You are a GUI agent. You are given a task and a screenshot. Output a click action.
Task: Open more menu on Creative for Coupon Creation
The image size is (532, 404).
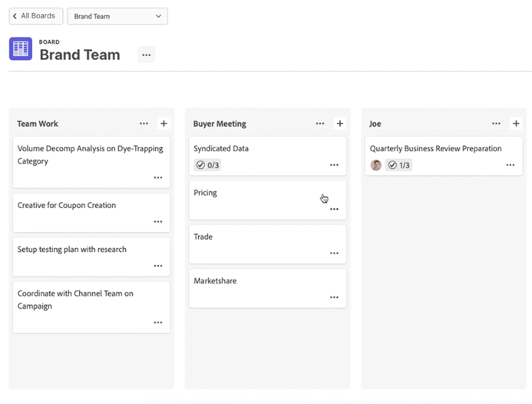click(158, 221)
